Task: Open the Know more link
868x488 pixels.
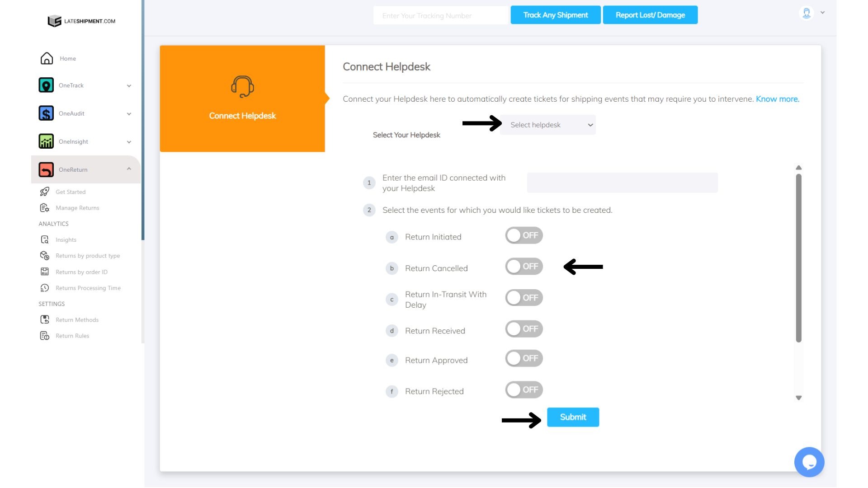Action: 777,99
